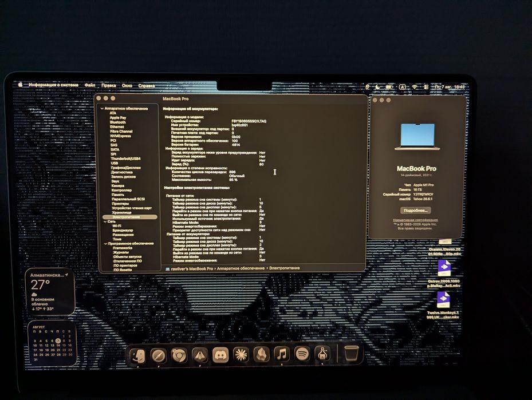Select the highlighted Электропитание sidebar row
The width and height of the screenshot is (532, 400).
tap(130, 217)
